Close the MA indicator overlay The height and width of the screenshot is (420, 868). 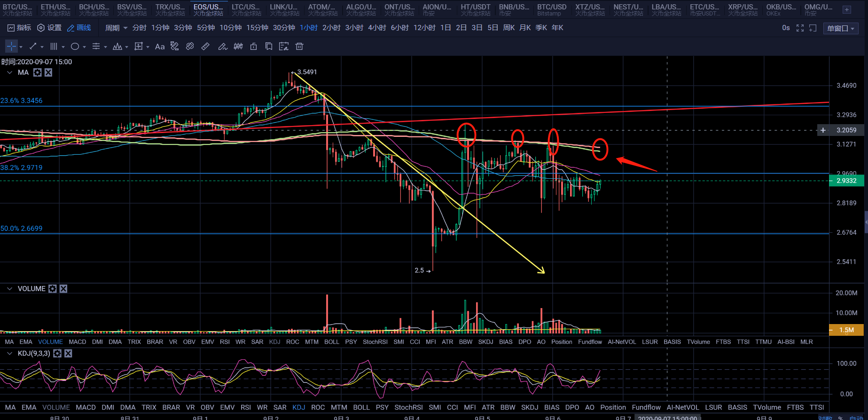pyautogui.click(x=48, y=72)
